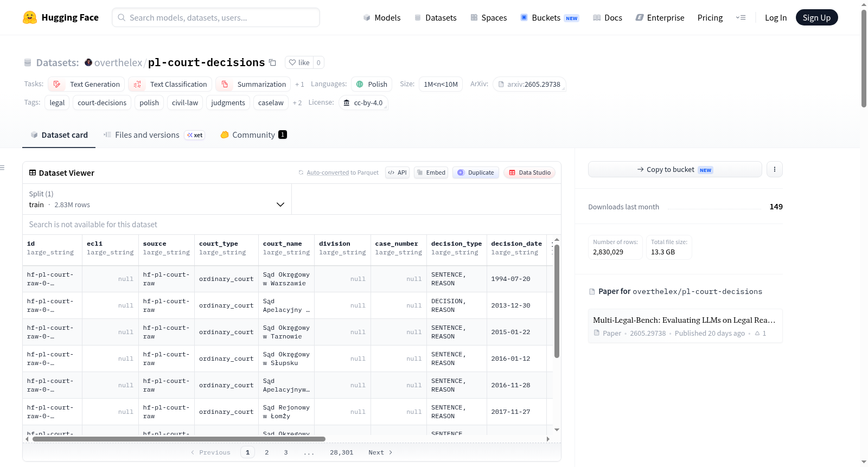Viewport: 868px width, 467px height.
Task: Click the table's horizontal scrollbar thumb
Action: pos(179,439)
